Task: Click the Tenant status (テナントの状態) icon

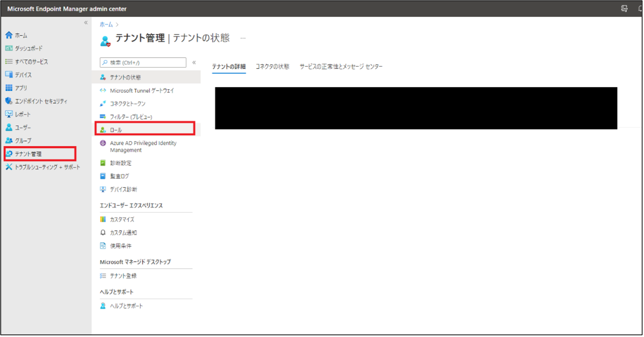Action: pos(103,77)
